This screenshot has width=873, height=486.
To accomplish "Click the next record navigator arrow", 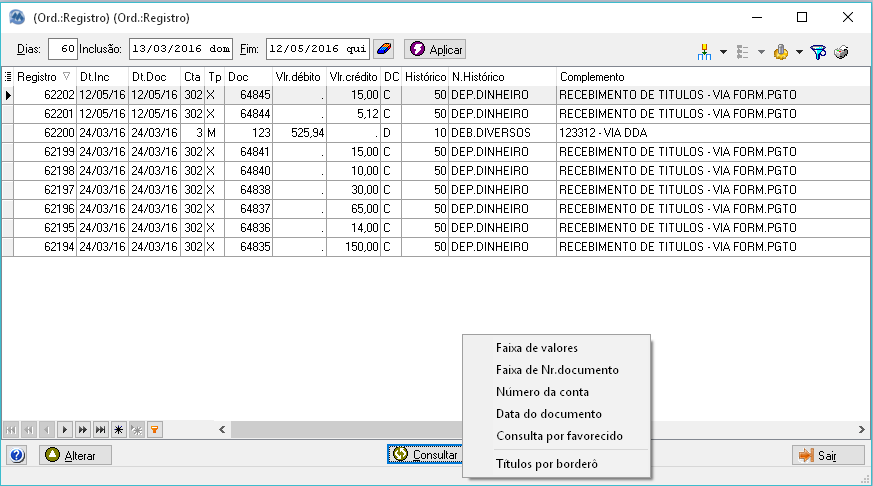I will [65, 430].
